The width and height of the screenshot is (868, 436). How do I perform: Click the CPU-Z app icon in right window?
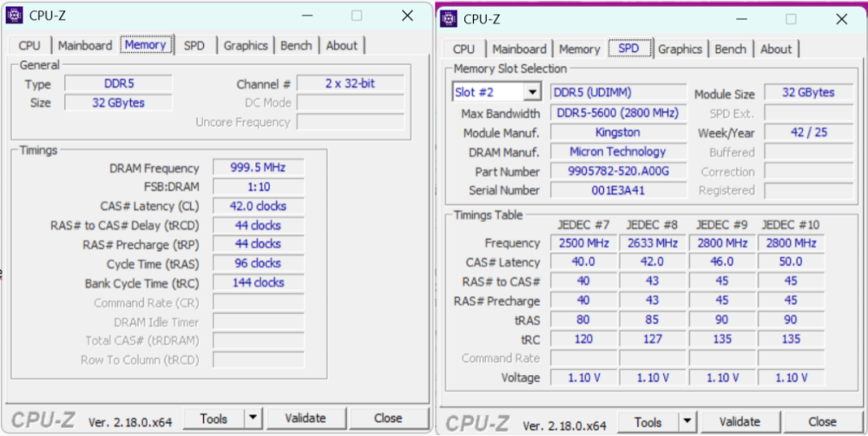[449, 19]
